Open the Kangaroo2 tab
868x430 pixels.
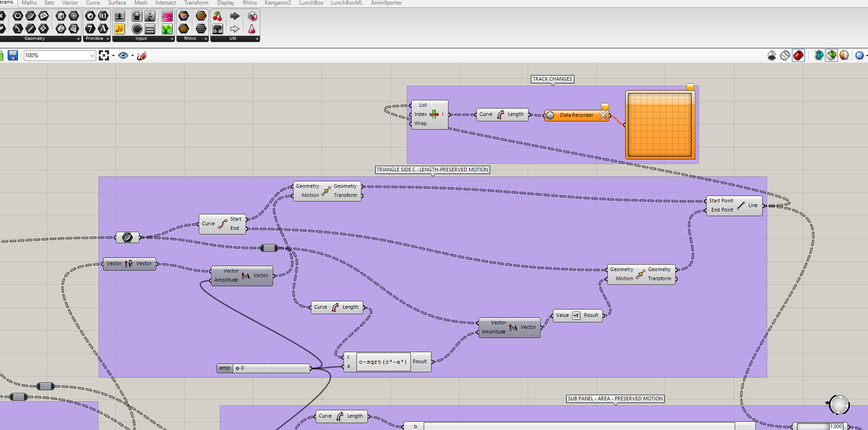(x=278, y=3)
